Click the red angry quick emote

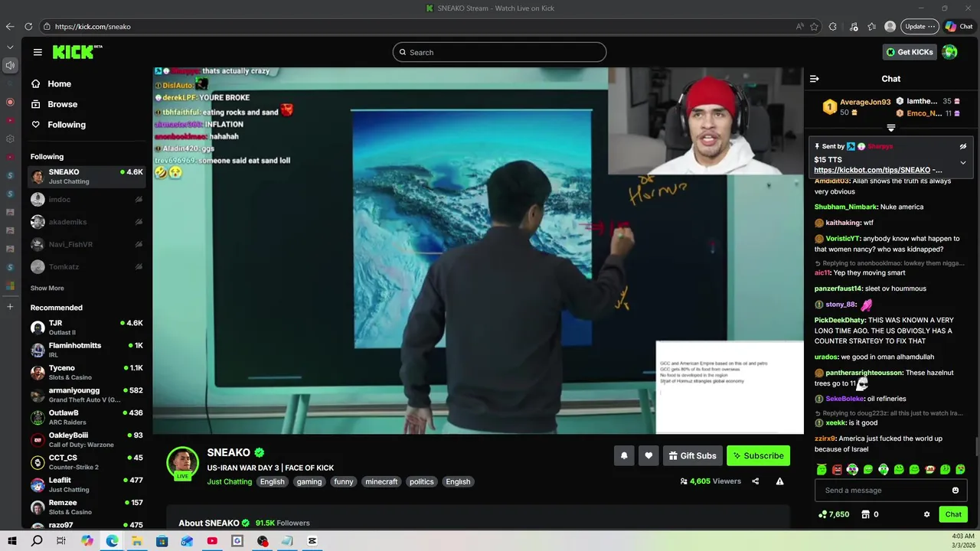click(837, 469)
